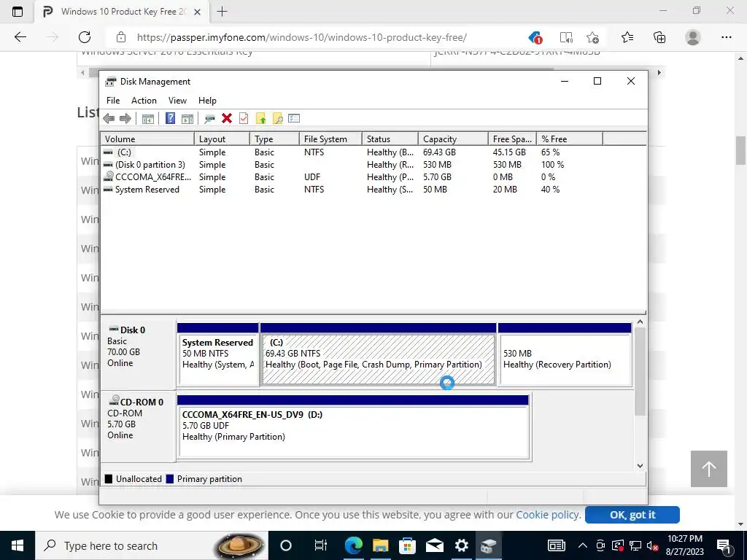Open the View menu in Disk Management
747x560 pixels.
pyautogui.click(x=177, y=101)
